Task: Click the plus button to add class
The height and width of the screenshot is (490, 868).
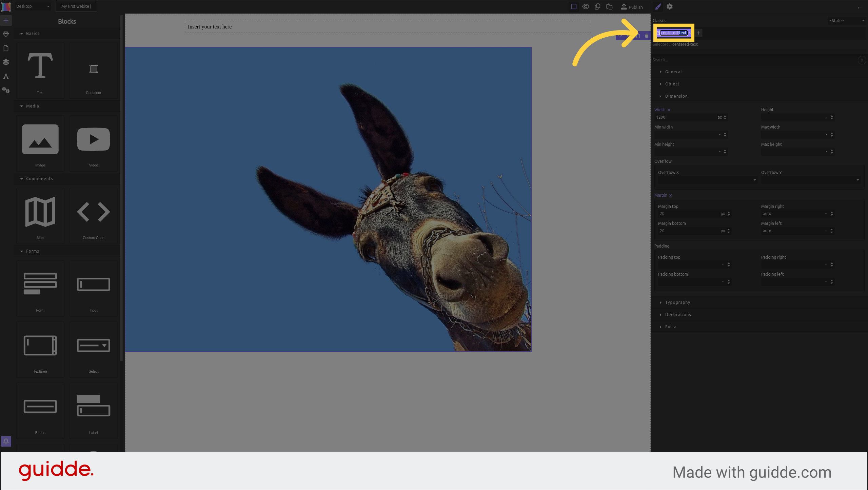Action: pyautogui.click(x=698, y=33)
